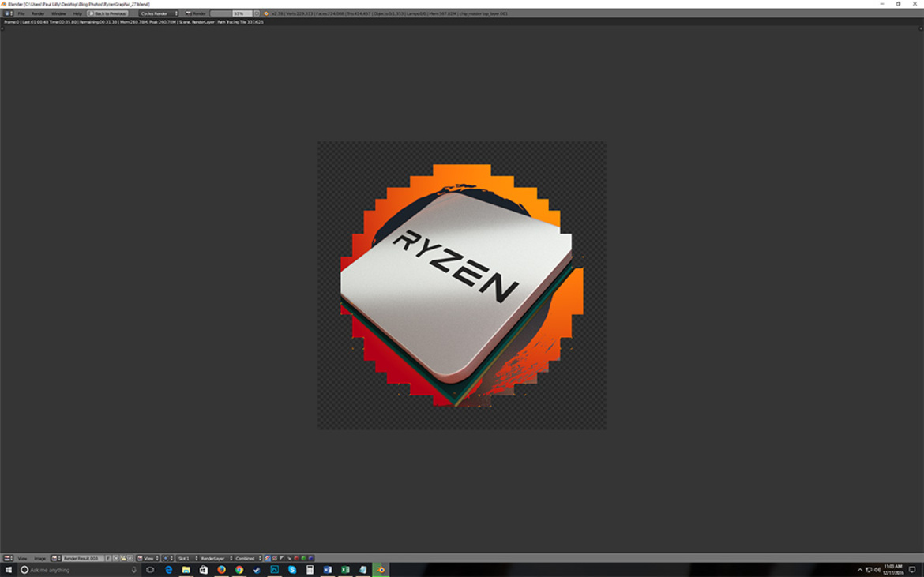Viewport: 924px width, 577px height.
Task: Open the Window menu
Action: pyautogui.click(x=58, y=13)
